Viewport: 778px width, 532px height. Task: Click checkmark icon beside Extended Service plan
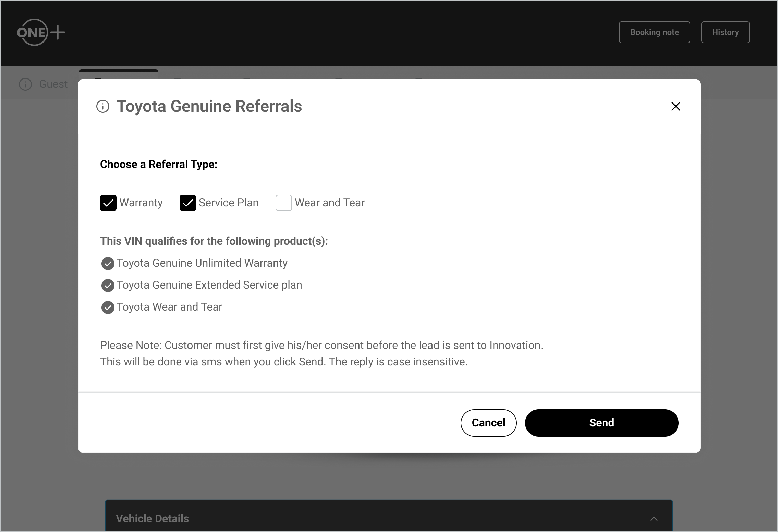point(108,286)
